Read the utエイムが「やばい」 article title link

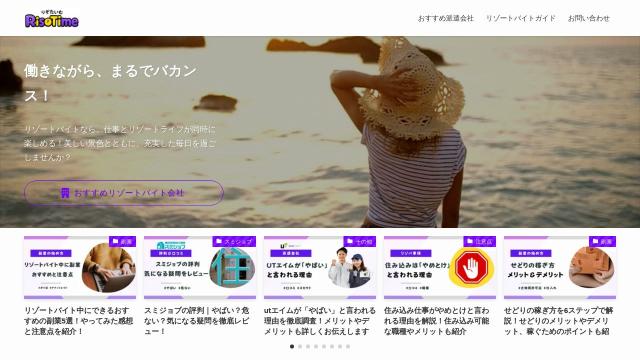pyautogui.click(x=320, y=321)
